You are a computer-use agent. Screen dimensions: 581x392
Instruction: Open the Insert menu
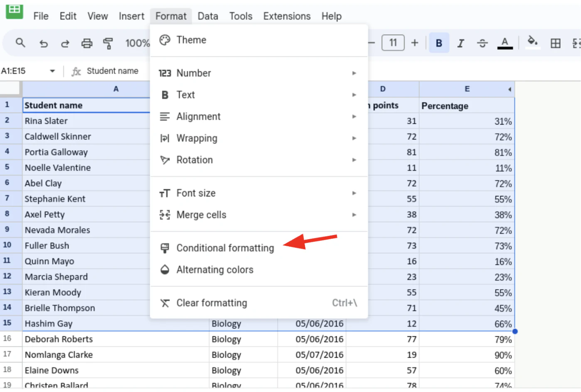coord(131,16)
